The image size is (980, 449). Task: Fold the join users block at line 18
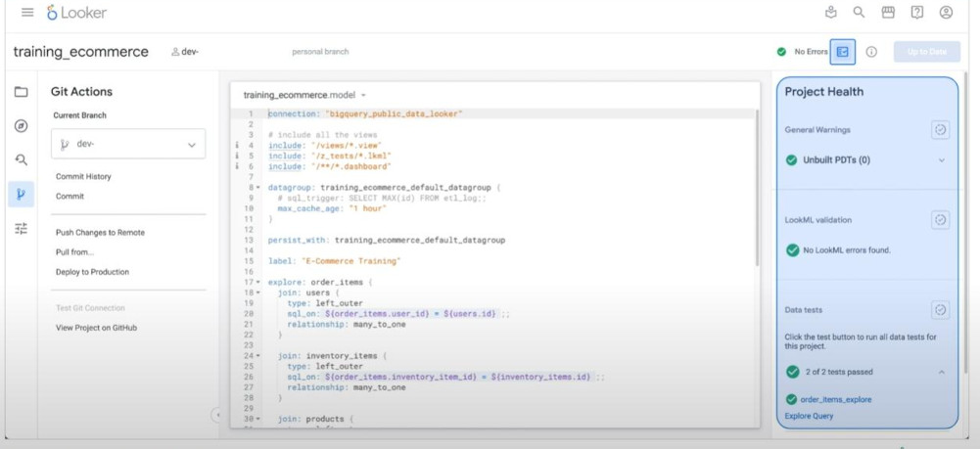coord(257,292)
